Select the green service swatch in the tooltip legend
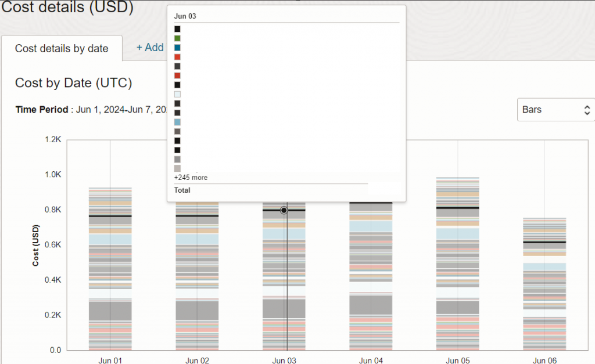Image resolution: width=595 pixels, height=364 pixels. pyautogui.click(x=177, y=38)
